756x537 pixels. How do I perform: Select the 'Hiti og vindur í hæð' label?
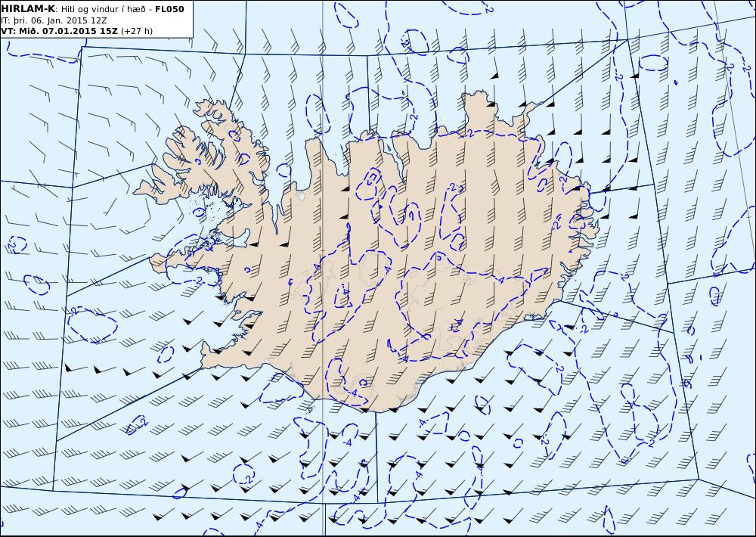pos(103,9)
